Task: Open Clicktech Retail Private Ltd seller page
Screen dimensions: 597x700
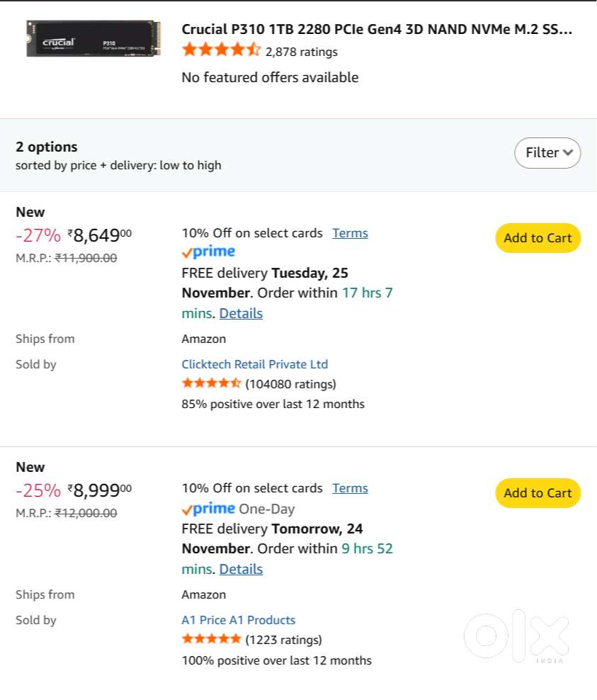Action: [255, 364]
